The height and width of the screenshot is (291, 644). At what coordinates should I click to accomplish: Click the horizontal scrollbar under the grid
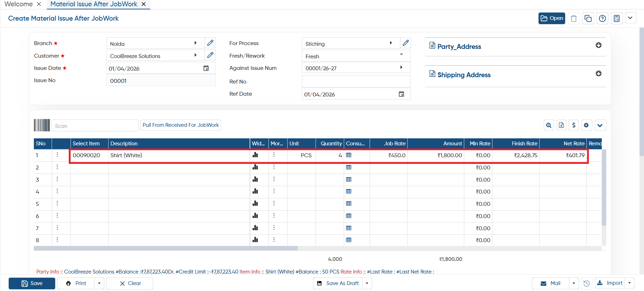point(166,248)
